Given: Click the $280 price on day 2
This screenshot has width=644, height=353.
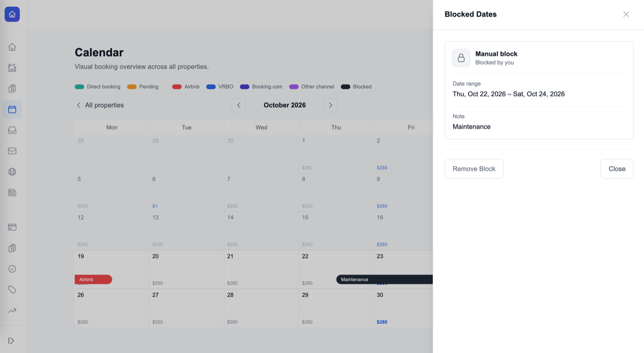Looking at the screenshot, I should 382,168.
